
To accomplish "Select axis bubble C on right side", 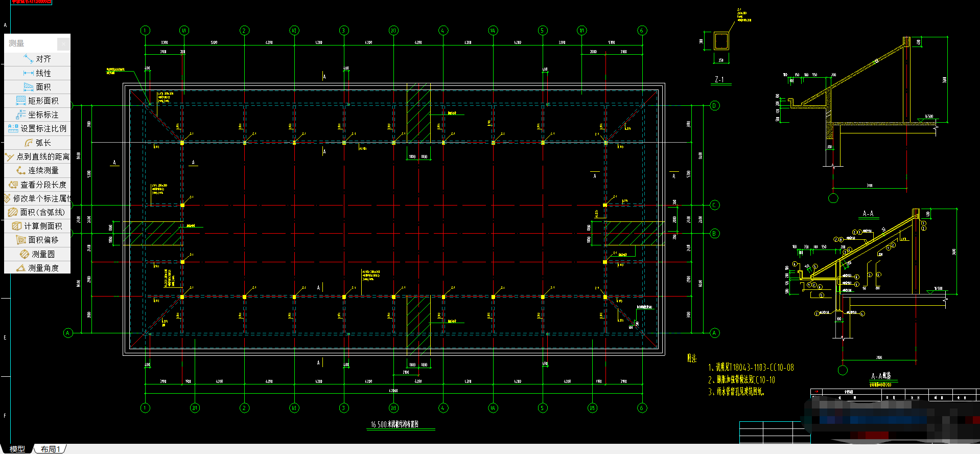I will click(x=715, y=206).
